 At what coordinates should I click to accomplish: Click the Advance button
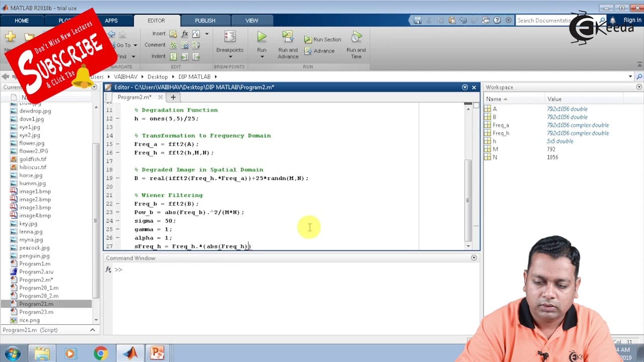point(319,51)
